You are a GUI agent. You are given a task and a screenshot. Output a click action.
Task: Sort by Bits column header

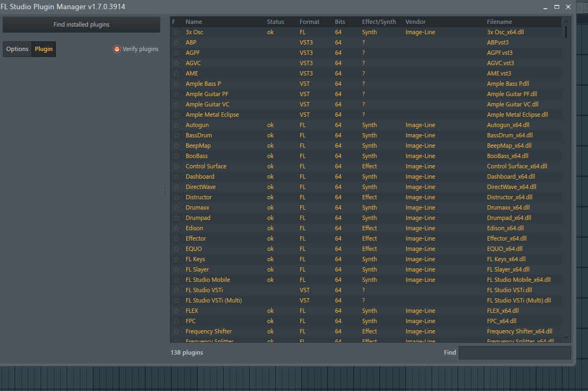(x=340, y=22)
